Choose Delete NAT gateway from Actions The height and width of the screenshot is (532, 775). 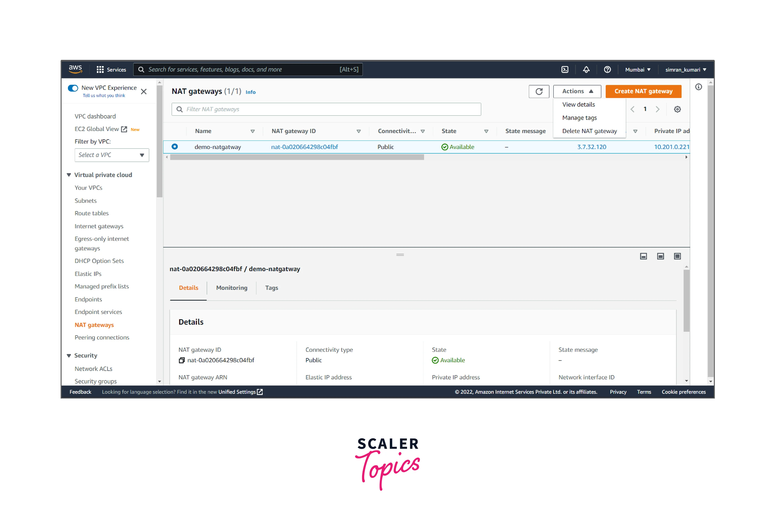589,131
